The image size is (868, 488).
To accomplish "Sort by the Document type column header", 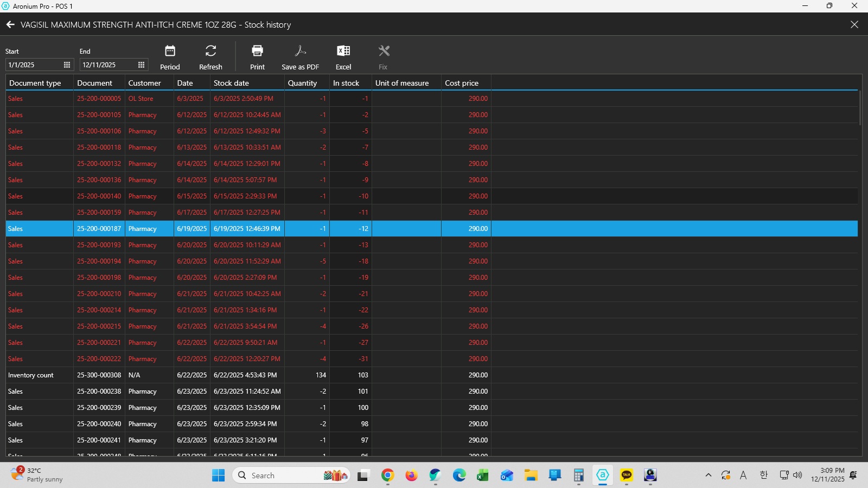I will (x=35, y=83).
